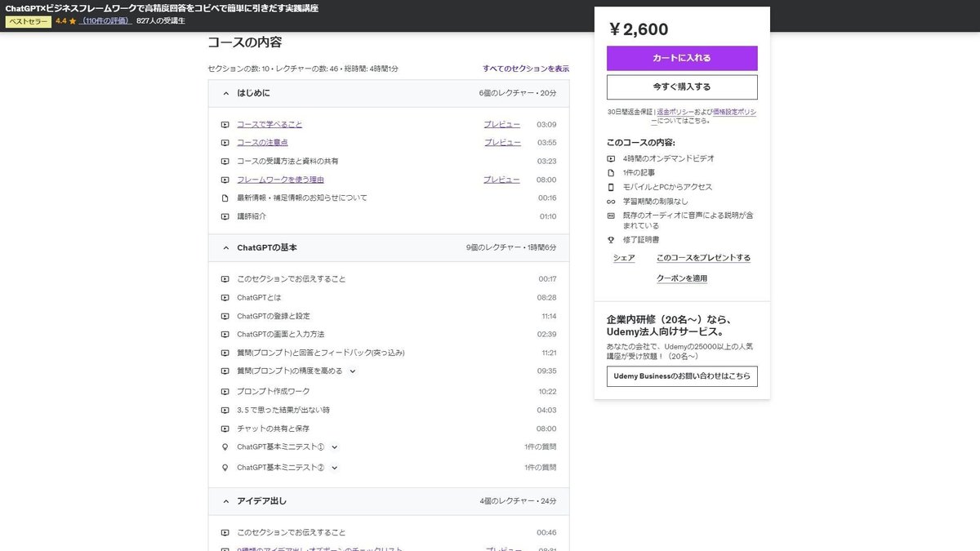Click Udemy Businessのお問い合わせはこちら button

click(x=682, y=376)
